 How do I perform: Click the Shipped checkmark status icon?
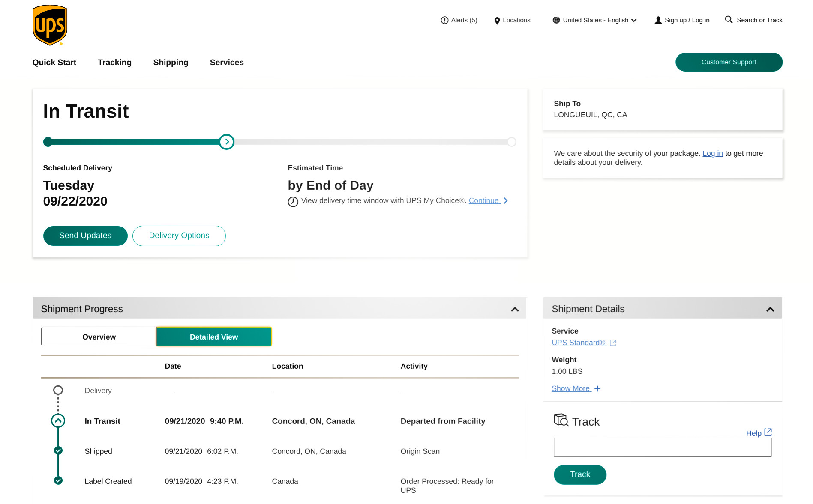tap(58, 450)
